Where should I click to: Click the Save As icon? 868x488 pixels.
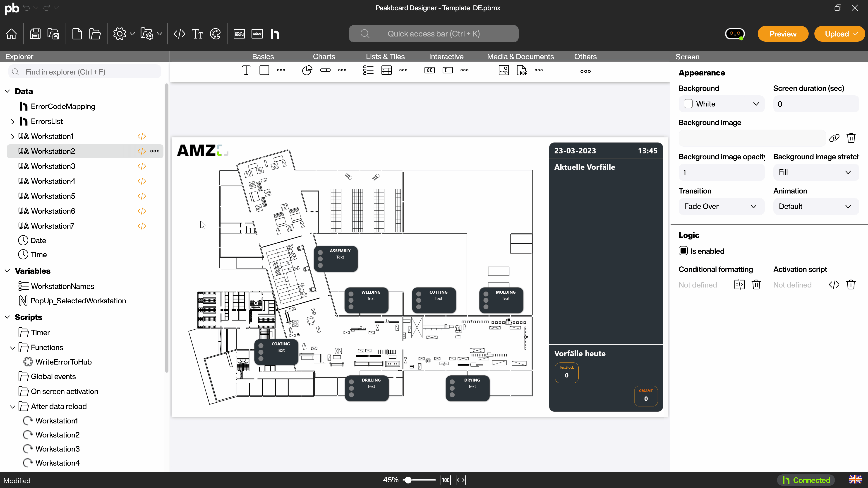coord(53,34)
